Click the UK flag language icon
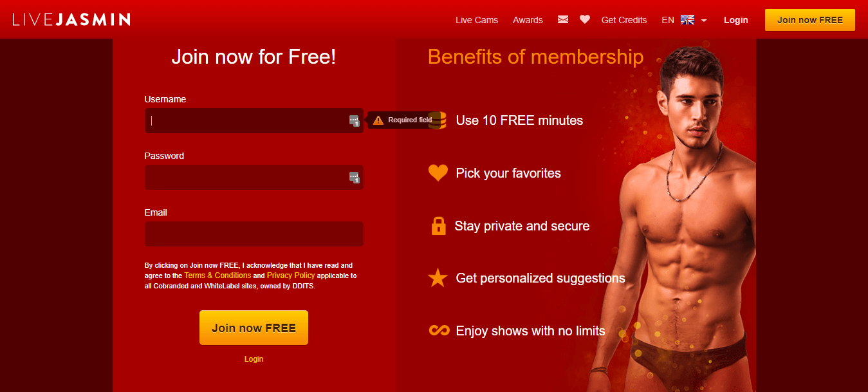Viewport: 868px width, 392px height. coord(687,20)
